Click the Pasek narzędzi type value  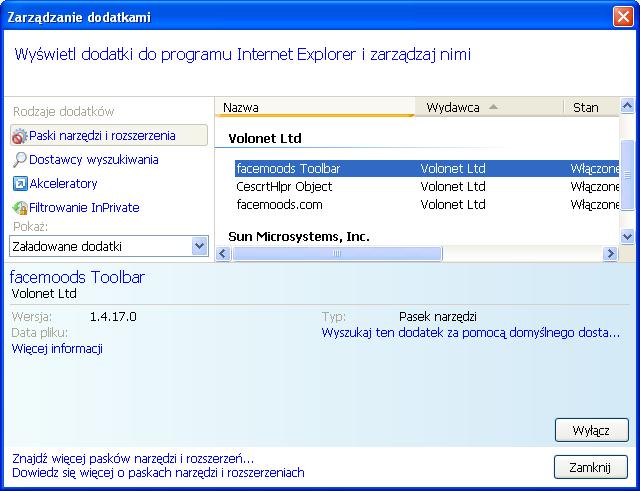click(438, 317)
